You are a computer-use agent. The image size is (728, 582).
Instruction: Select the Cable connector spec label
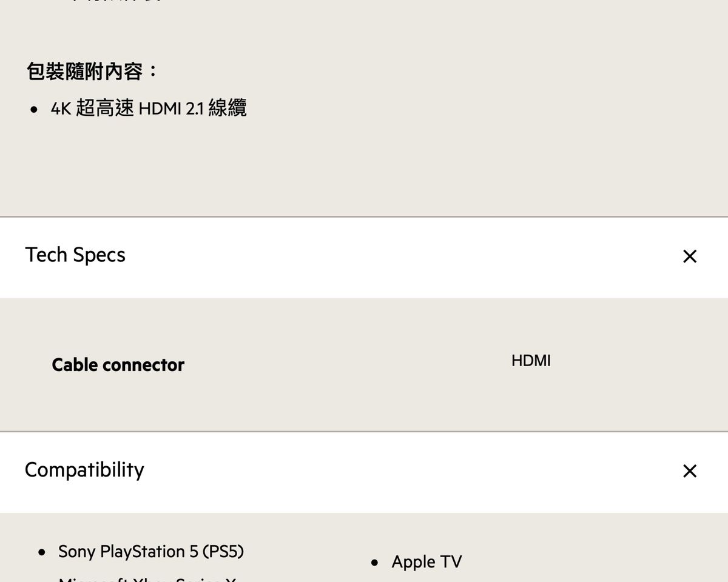(x=118, y=365)
